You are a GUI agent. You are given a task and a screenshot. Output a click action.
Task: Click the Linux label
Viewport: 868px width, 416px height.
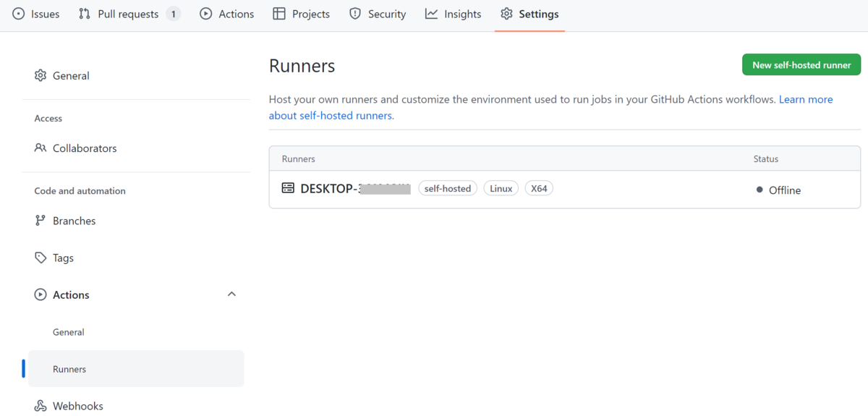(501, 188)
